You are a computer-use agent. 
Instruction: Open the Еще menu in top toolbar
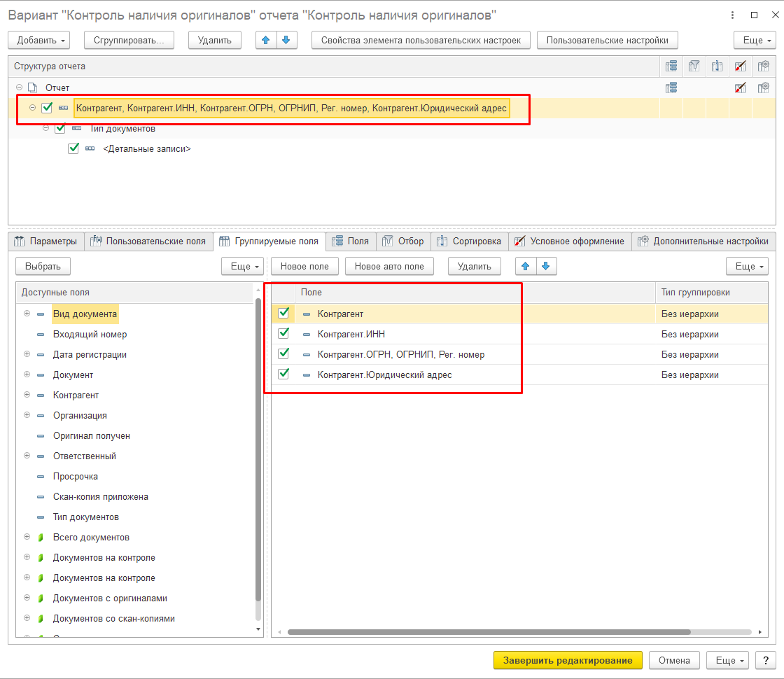tap(755, 40)
